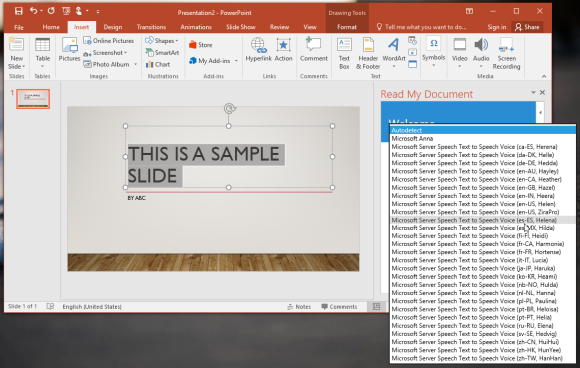Insert WordArt text
This screenshot has height=368, width=580.
point(394,54)
